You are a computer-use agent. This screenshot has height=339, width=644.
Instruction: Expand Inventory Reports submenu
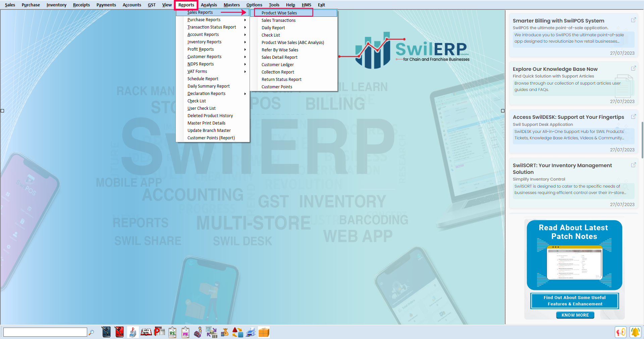pyautogui.click(x=213, y=42)
